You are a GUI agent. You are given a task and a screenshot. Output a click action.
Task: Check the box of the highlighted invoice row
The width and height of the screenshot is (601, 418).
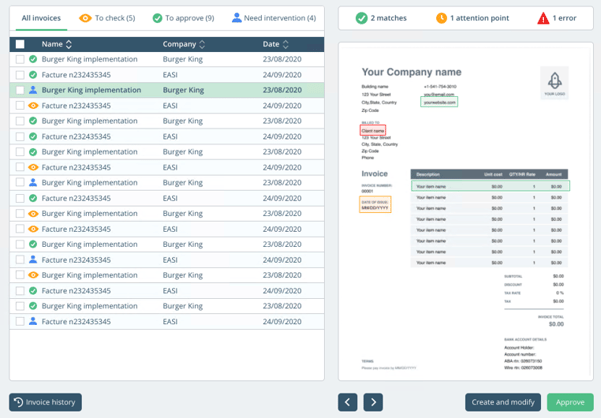[20, 90]
